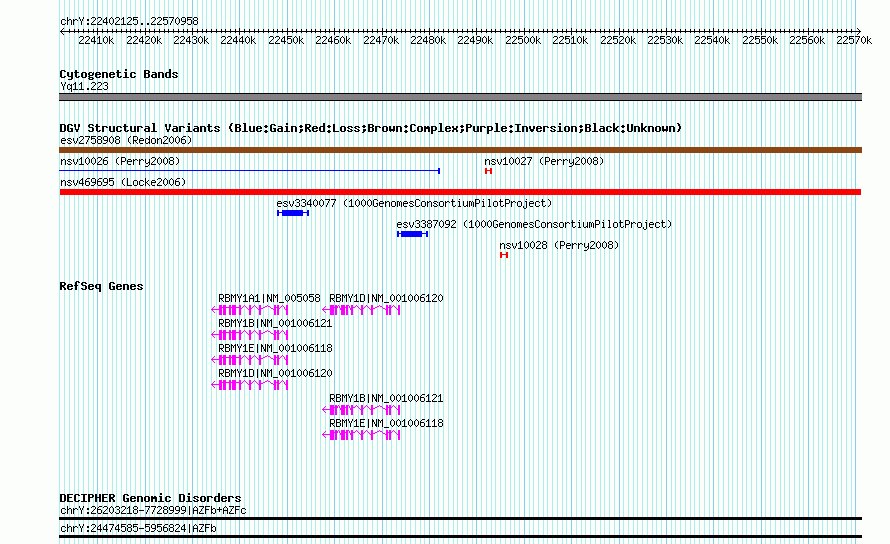Viewport: 890px width, 544px height.
Task: Select the 22420k ruler position
Action: [144, 40]
